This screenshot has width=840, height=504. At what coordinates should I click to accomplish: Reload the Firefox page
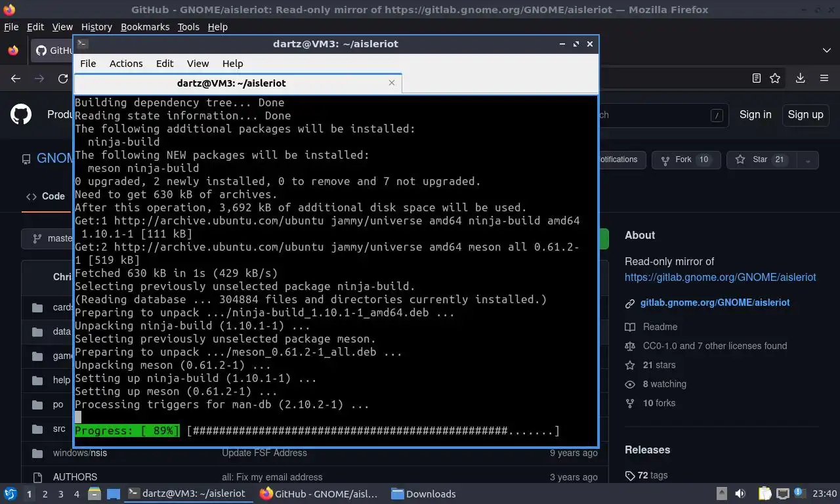[x=63, y=78]
